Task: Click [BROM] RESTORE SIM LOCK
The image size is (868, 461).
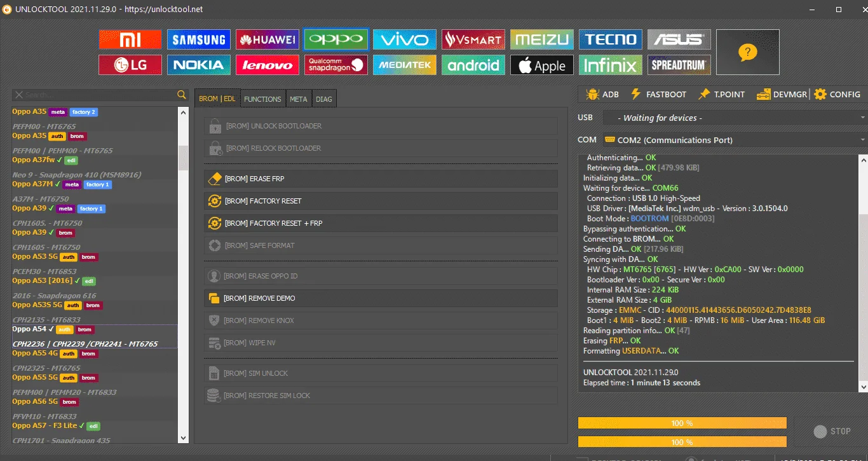Action: pos(381,396)
